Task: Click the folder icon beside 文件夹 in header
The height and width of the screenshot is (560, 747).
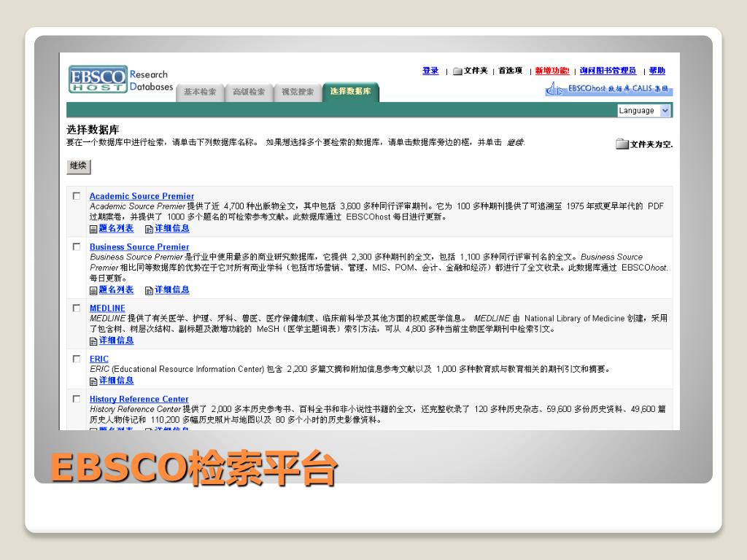Action: tap(457, 71)
